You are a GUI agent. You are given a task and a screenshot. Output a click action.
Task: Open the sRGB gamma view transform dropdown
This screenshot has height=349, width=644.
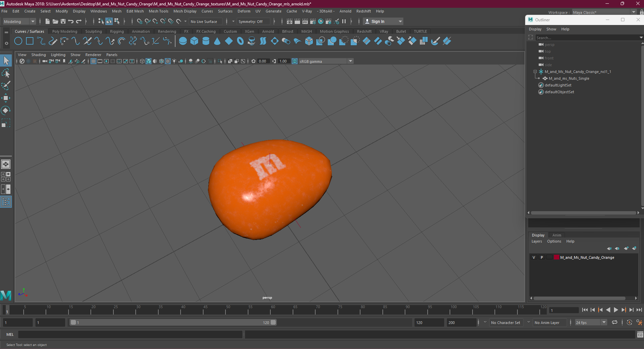coord(326,61)
